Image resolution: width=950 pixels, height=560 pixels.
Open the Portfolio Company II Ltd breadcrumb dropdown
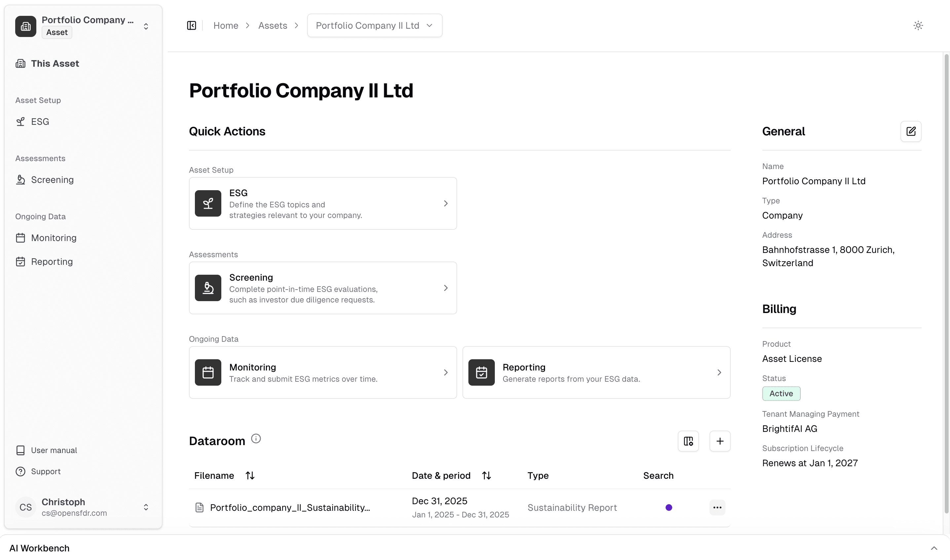[429, 25]
